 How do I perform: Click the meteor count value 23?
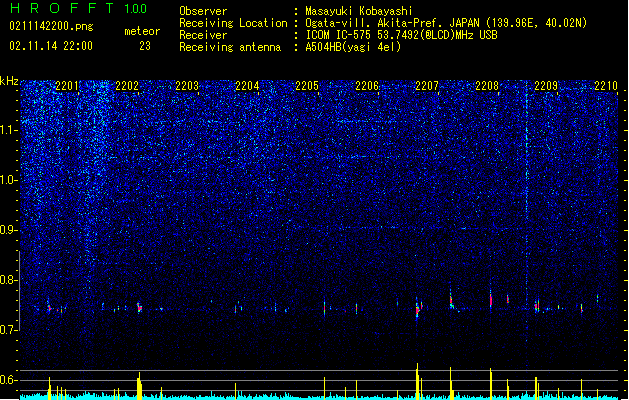point(145,46)
